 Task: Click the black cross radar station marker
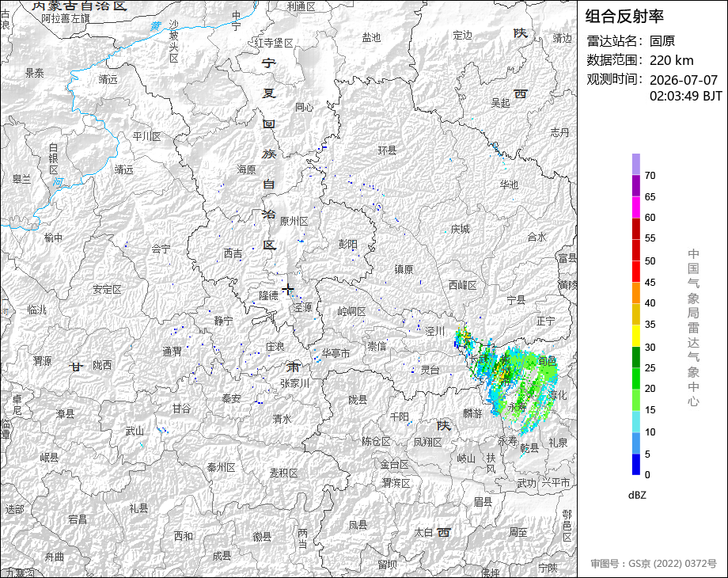288,289
